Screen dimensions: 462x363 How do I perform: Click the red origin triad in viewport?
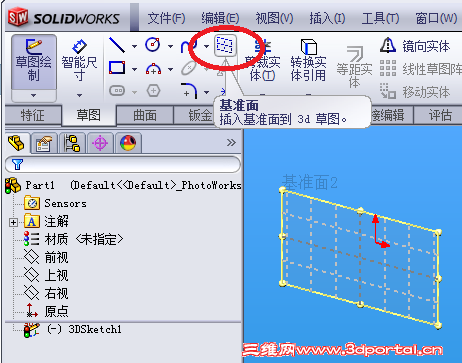[380, 232]
